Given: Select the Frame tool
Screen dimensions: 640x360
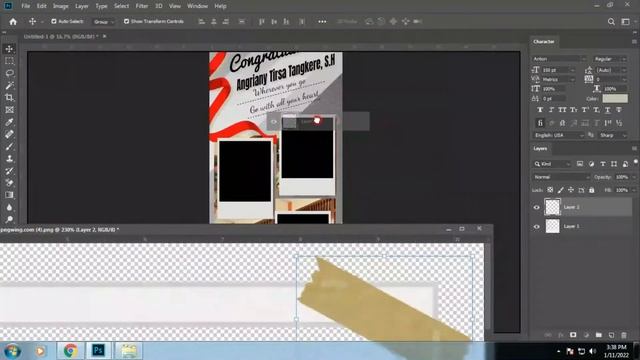Looking at the screenshot, I should click(x=9, y=110).
